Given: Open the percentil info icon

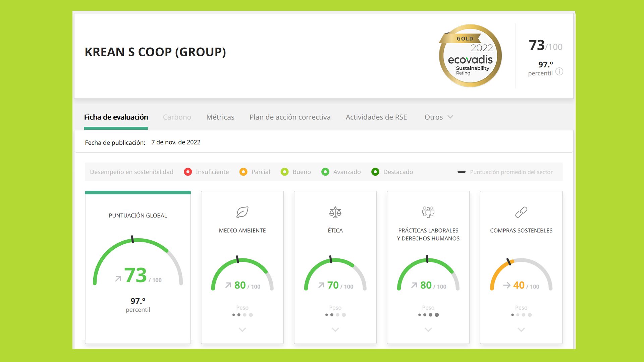Looking at the screenshot, I should pos(559,71).
